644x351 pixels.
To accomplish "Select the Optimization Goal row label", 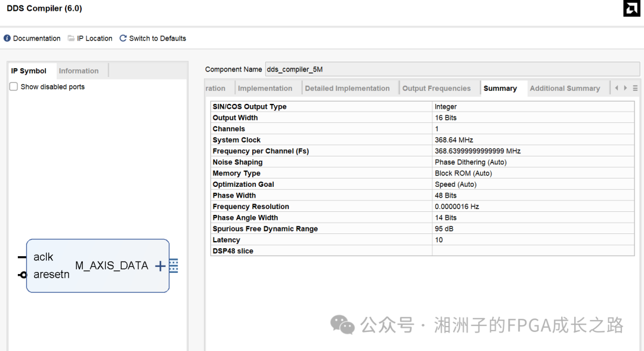I will [243, 184].
